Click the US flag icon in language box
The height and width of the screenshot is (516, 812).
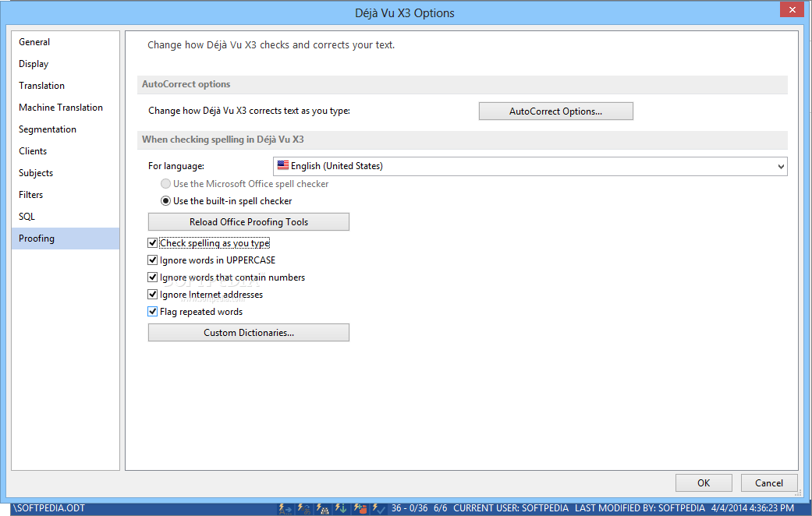click(282, 165)
